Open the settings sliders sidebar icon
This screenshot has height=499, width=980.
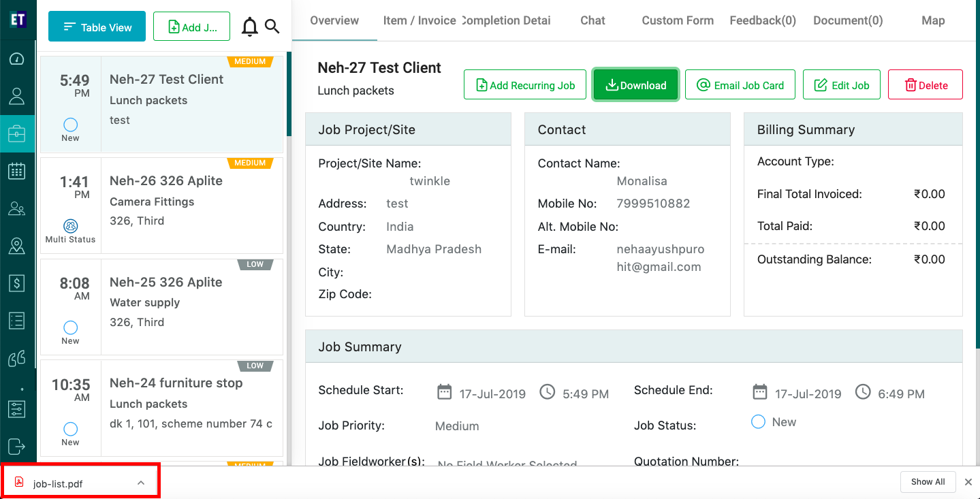(x=17, y=409)
